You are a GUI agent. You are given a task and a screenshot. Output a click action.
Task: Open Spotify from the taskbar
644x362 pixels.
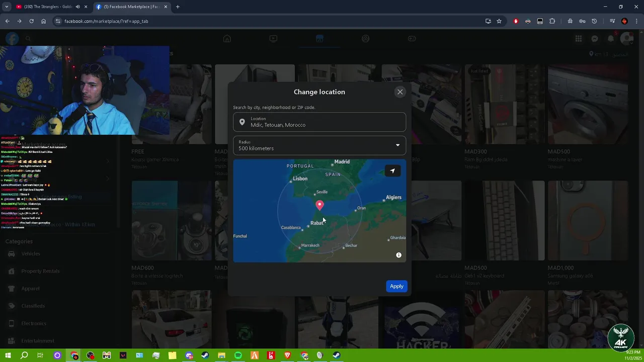point(238,355)
